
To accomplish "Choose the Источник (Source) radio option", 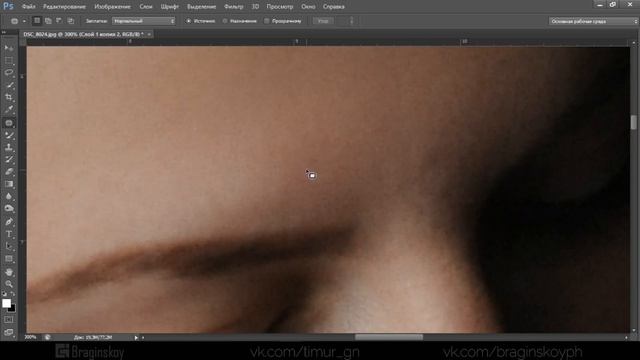I will (x=200, y=21).
